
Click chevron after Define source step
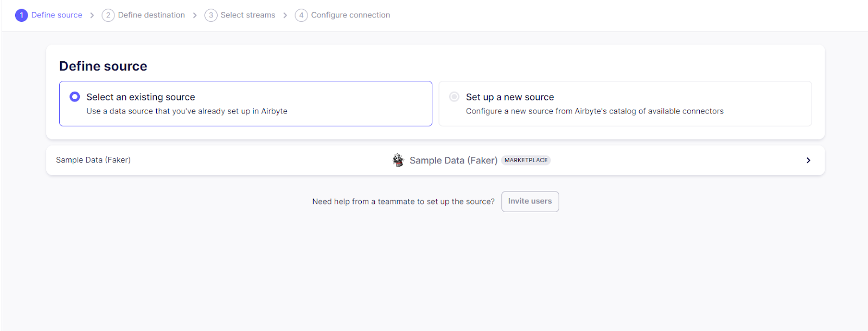click(x=92, y=15)
